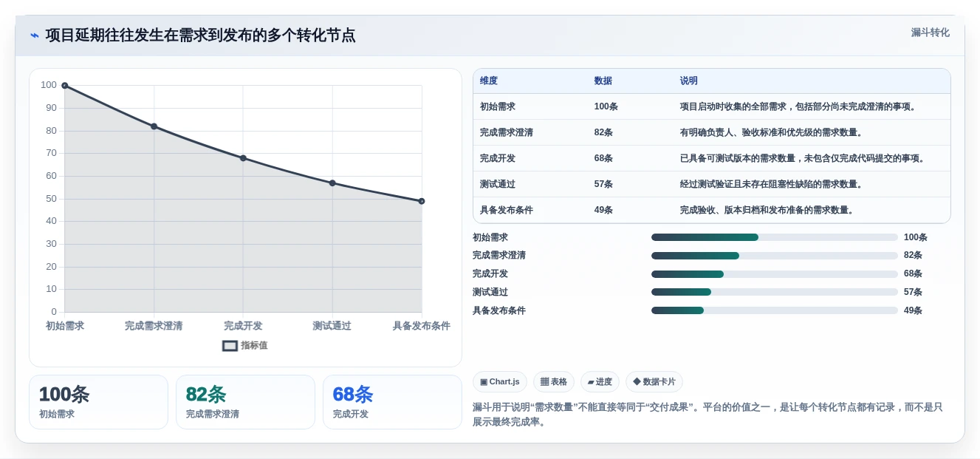This screenshot has width=980, height=459.
Task: Click the 100条 value in the table
Action: [606, 106]
